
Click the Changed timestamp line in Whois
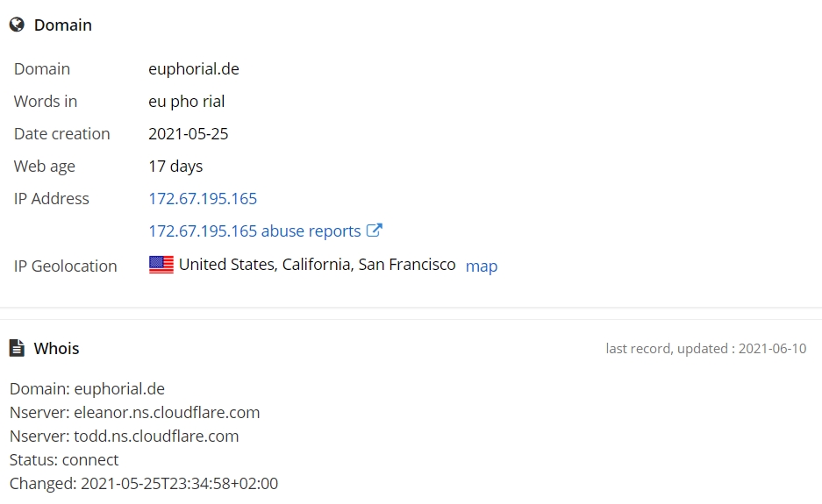click(144, 483)
